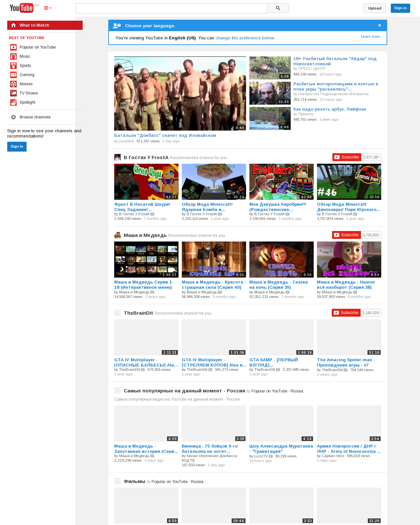The height and width of the screenshot is (525, 420).
Task: Click the Popular on YouTube star icon
Action: [13, 47]
